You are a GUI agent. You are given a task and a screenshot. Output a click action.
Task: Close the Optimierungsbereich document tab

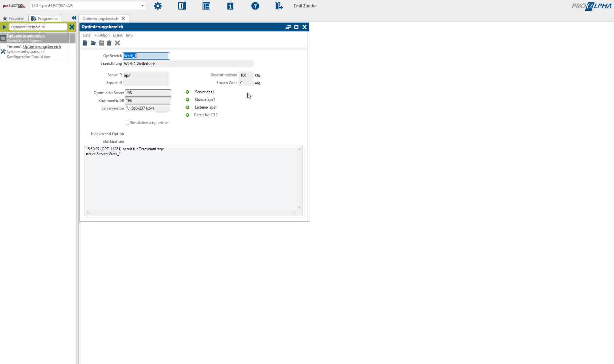(x=123, y=19)
